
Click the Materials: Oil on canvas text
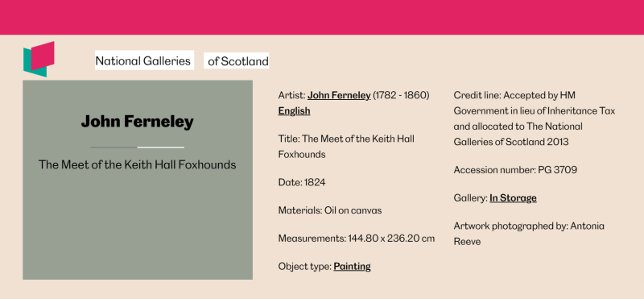coord(330,210)
